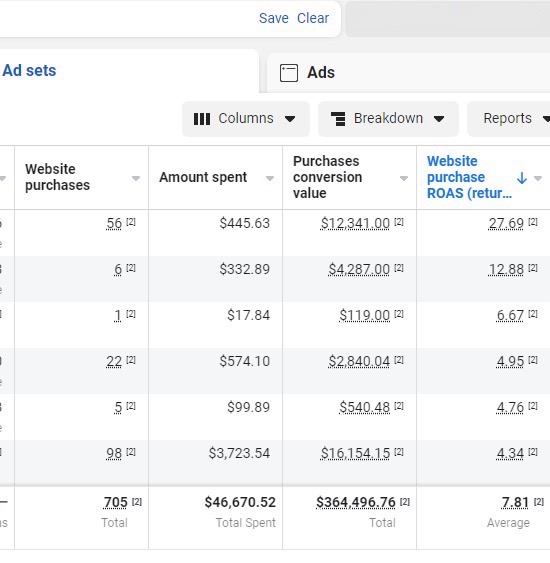Click the ROAS descending sort arrow
This screenshot has height=563, width=550.
(x=522, y=178)
